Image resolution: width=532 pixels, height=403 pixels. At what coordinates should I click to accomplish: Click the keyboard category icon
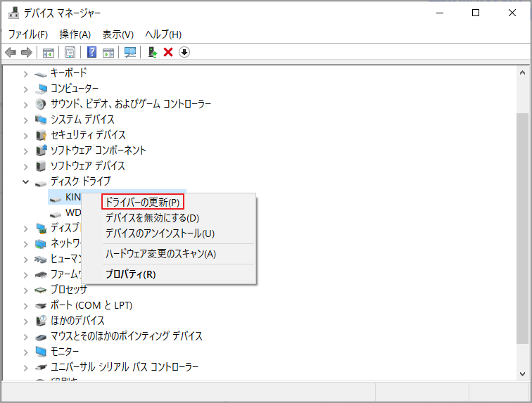pos(41,74)
